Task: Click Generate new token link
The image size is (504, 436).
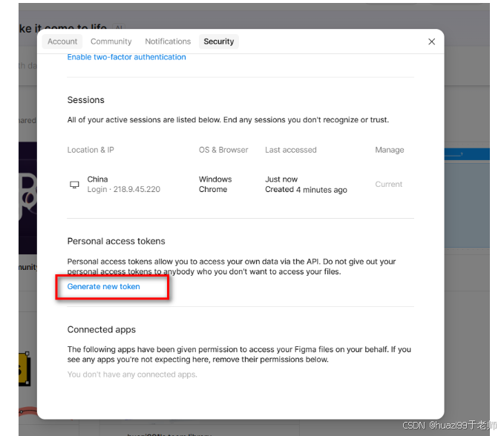Action: coord(103,286)
